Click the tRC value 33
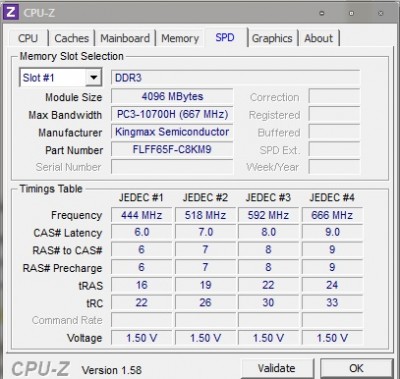Viewport: 400px width, 379px height. coord(332,303)
